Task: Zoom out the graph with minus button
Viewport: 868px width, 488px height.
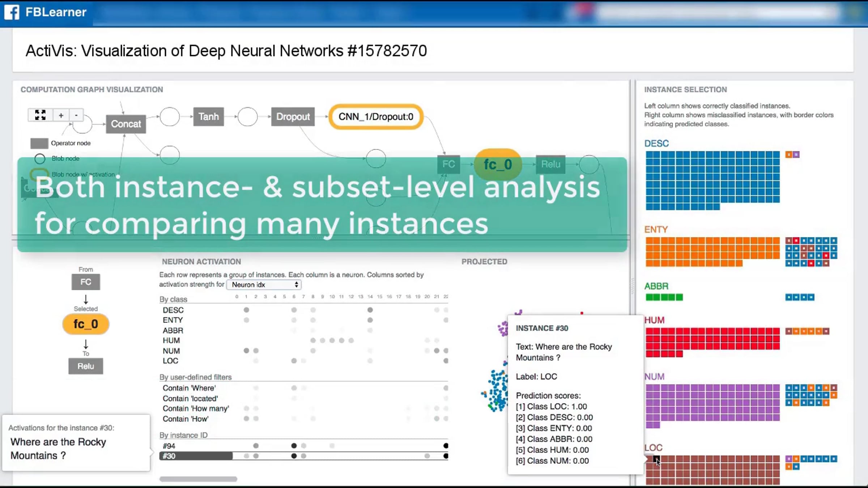Action: pos(76,115)
